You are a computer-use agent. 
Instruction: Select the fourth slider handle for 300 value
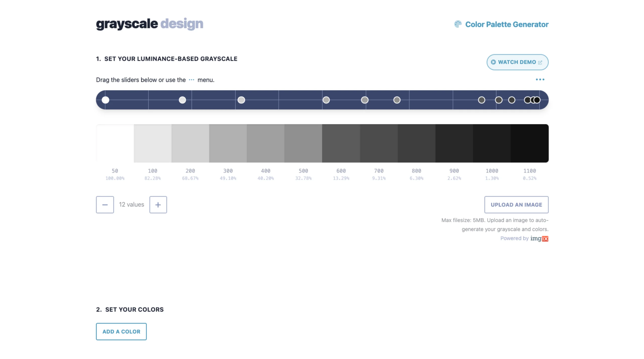coord(326,100)
